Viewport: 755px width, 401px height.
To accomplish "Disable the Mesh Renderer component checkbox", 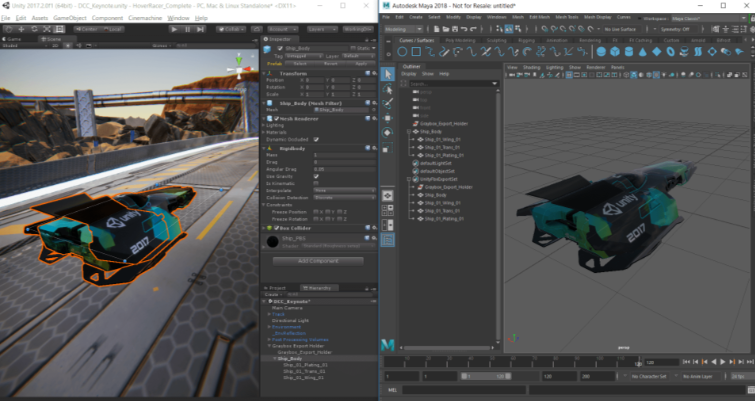I will point(276,118).
